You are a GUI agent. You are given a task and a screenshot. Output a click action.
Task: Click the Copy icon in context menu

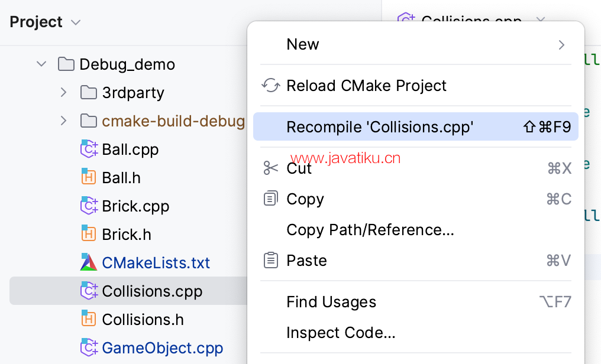pos(270,199)
